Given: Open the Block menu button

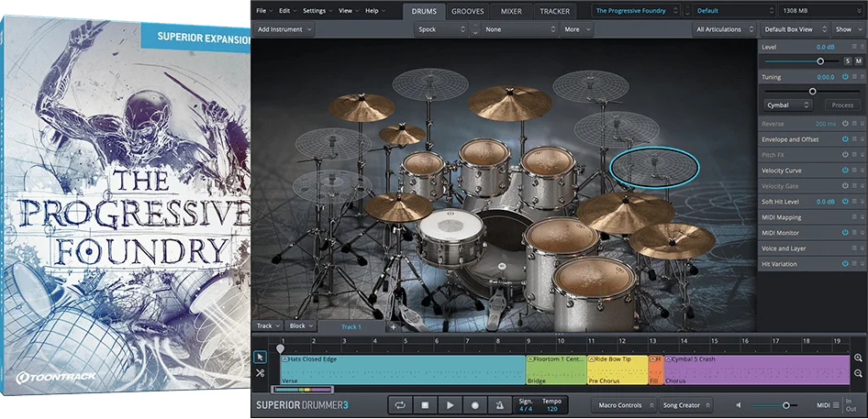Looking at the screenshot, I should [302, 326].
